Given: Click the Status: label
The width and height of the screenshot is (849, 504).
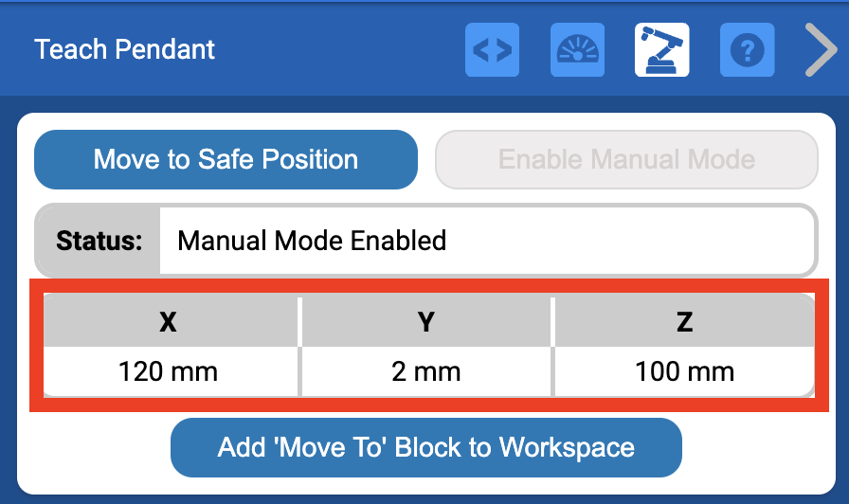Looking at the screenshot, I should (99, 240).
